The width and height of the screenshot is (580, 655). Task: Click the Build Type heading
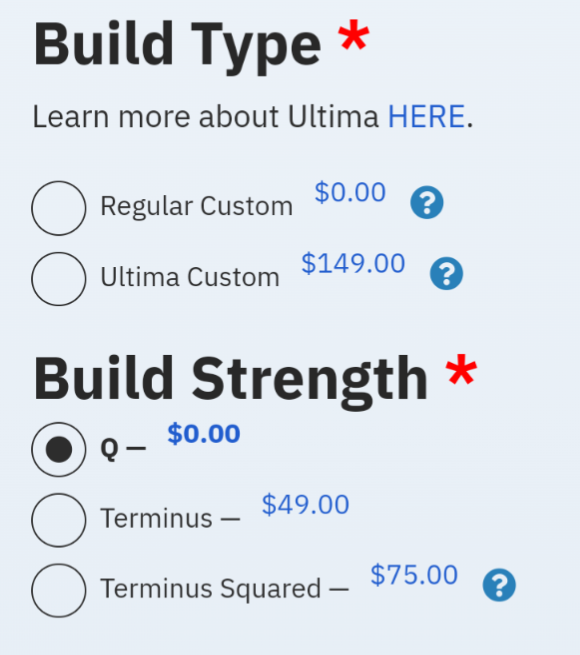(178, 46)
